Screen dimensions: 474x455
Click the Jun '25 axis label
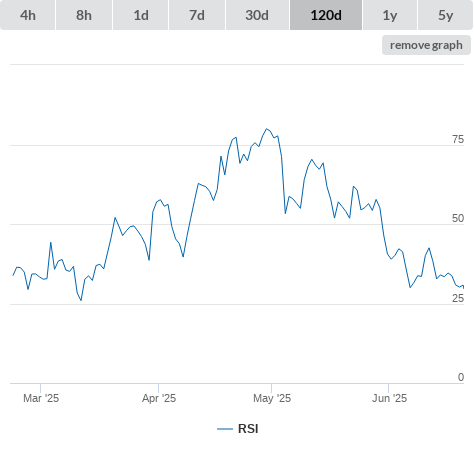(389, 398)
